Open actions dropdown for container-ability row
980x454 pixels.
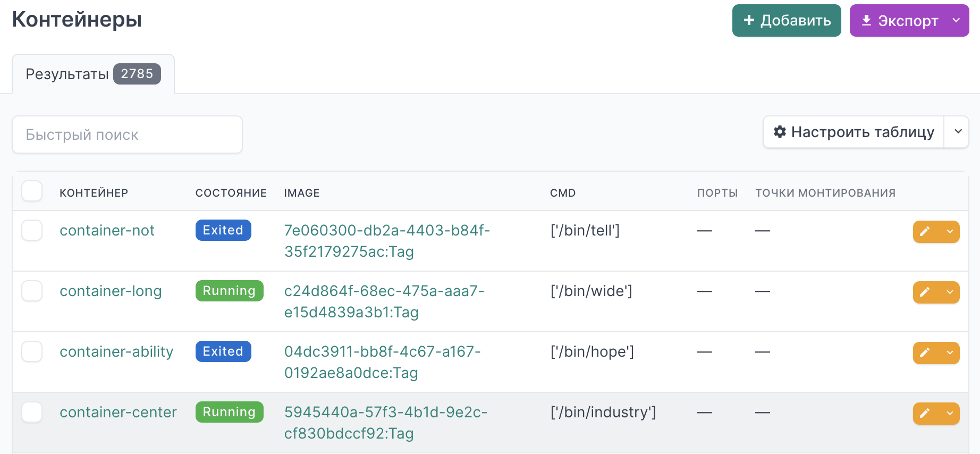tap(950, 352)
